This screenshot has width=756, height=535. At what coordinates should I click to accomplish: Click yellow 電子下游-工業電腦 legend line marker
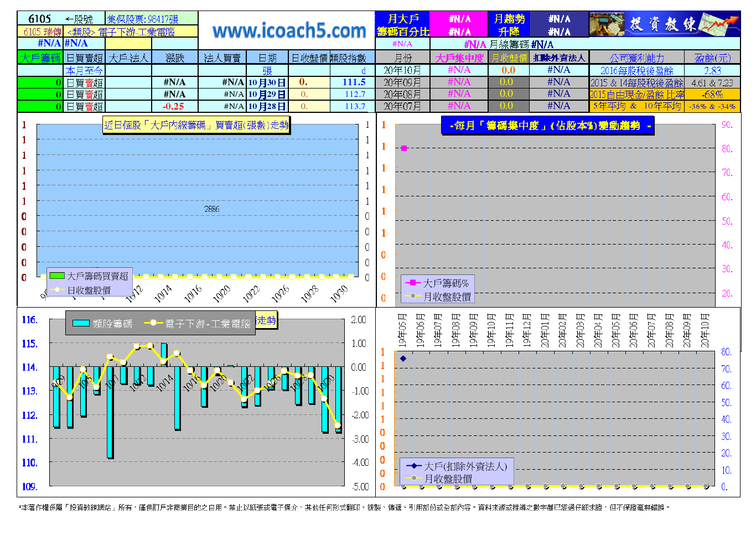pos(153,323)
